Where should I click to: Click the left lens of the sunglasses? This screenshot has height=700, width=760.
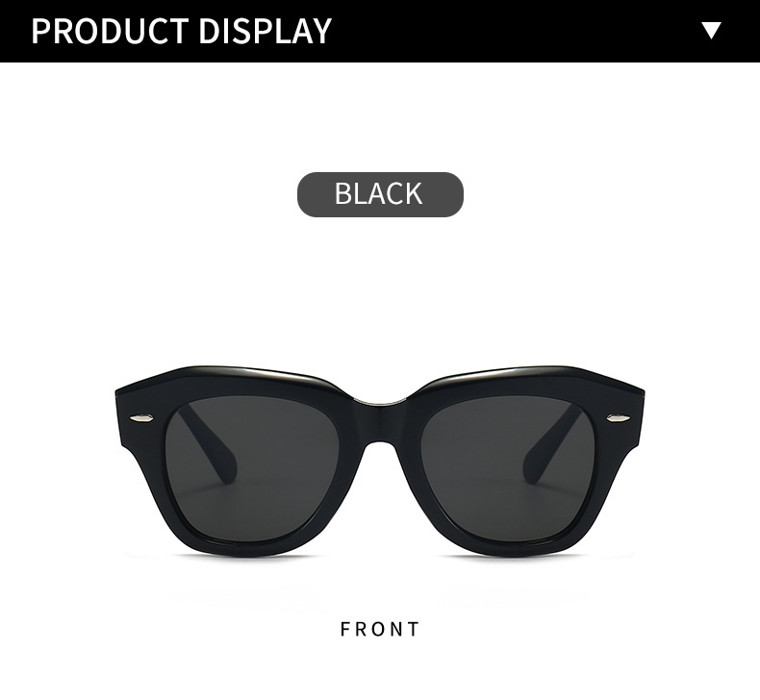pos(262,470)
